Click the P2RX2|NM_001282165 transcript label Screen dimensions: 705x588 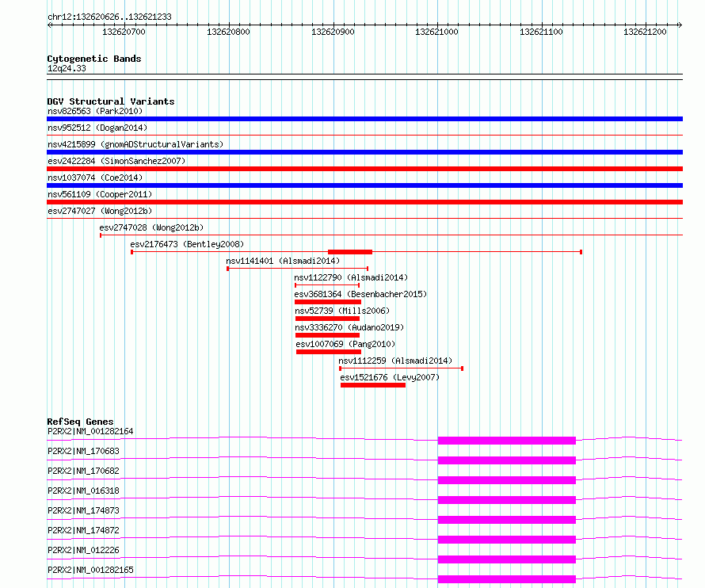[x=90, y=570]
